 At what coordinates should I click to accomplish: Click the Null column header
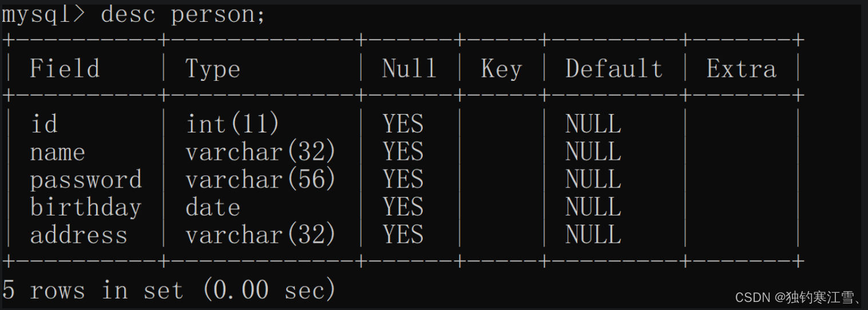point(409,69)
